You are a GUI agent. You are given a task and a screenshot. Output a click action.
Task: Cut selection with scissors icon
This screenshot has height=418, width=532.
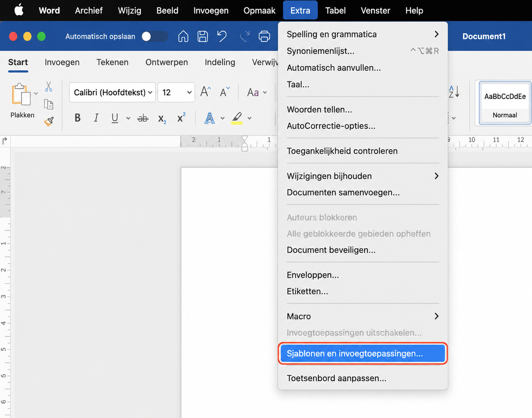(49, 86)
